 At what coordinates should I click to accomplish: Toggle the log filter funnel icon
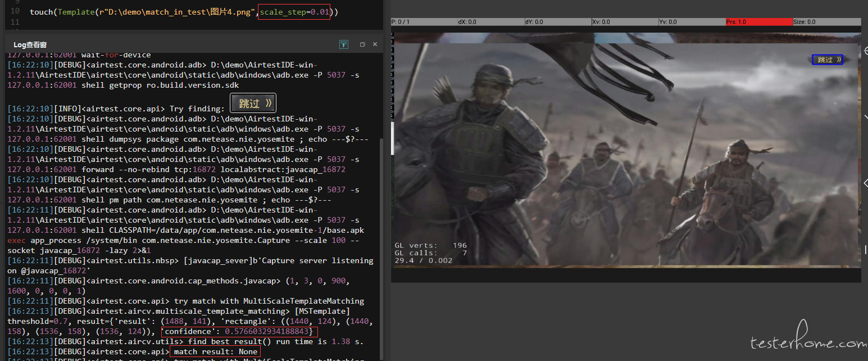point(344,44)
